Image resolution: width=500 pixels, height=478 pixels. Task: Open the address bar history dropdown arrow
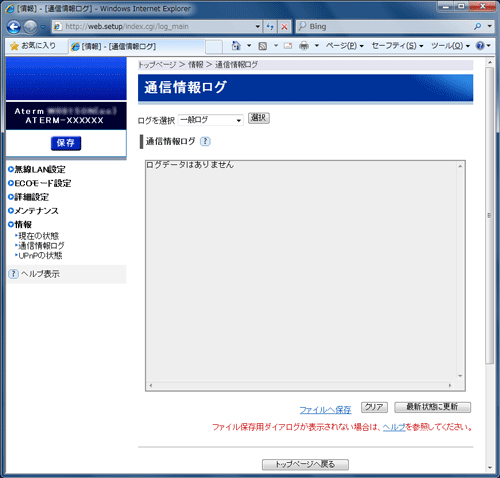tap(257, 26)
